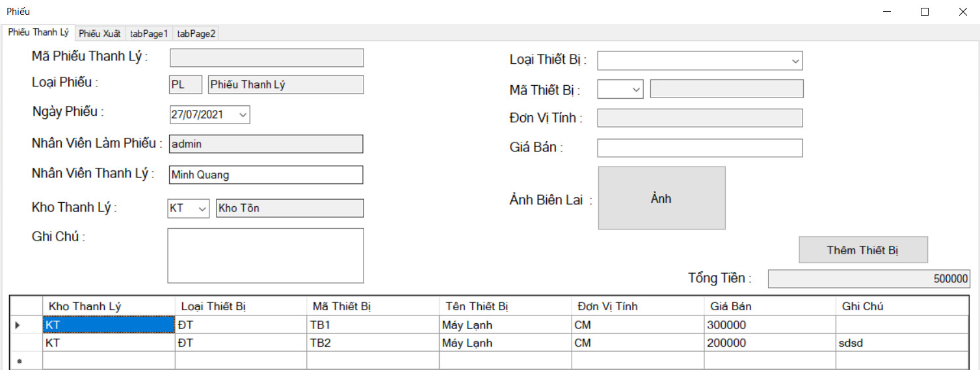Click the Tên Thiết Bị column header

(x=505, y=306)
